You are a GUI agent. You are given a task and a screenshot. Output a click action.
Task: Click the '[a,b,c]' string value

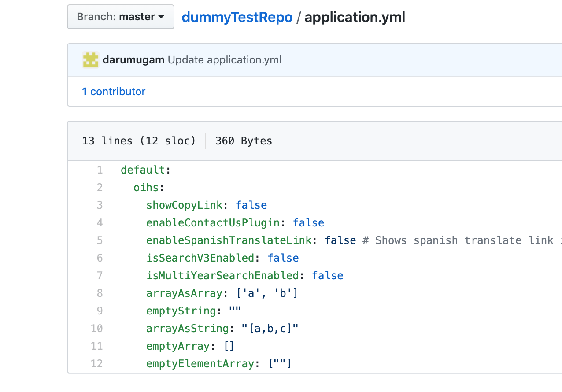point(270,329)
